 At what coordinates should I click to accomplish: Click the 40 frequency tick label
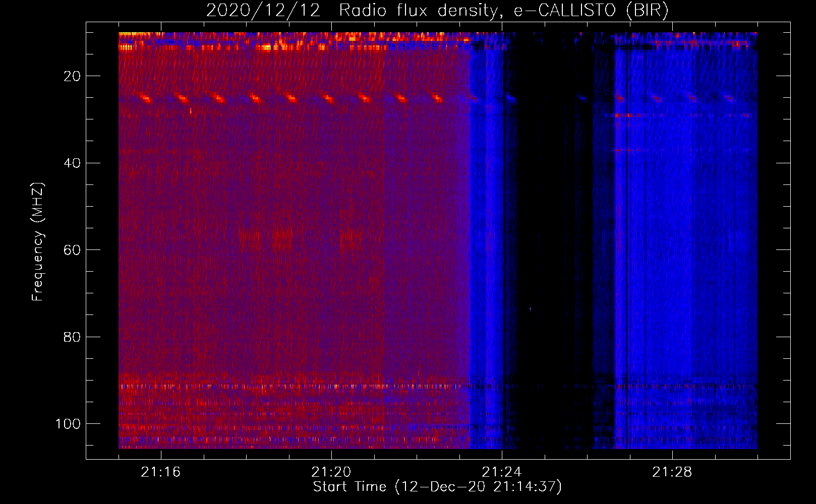pos(72,163)
